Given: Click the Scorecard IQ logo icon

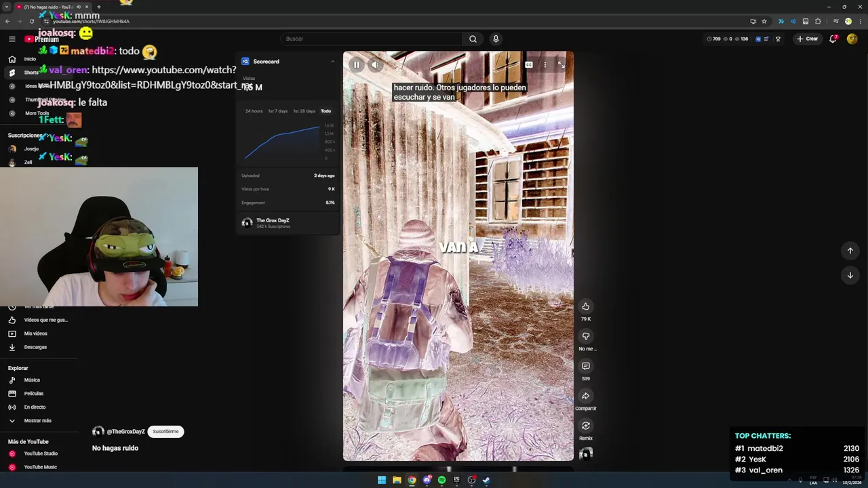Looking at the screenshot, I should coord(245,62).
